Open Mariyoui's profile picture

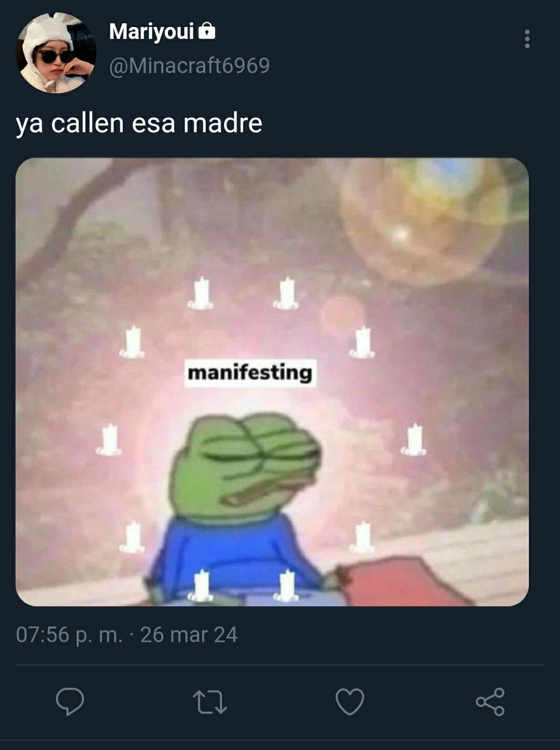(x=56, y=53)
